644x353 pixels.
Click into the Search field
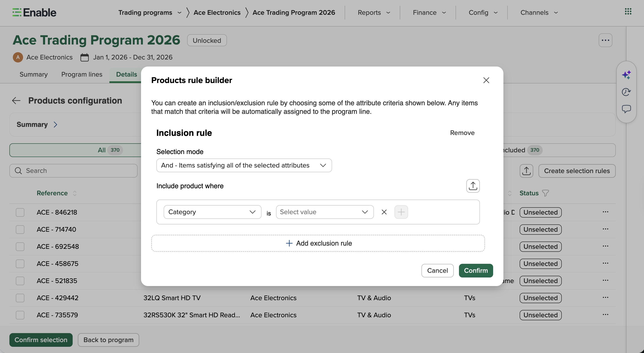click(74, 171)
